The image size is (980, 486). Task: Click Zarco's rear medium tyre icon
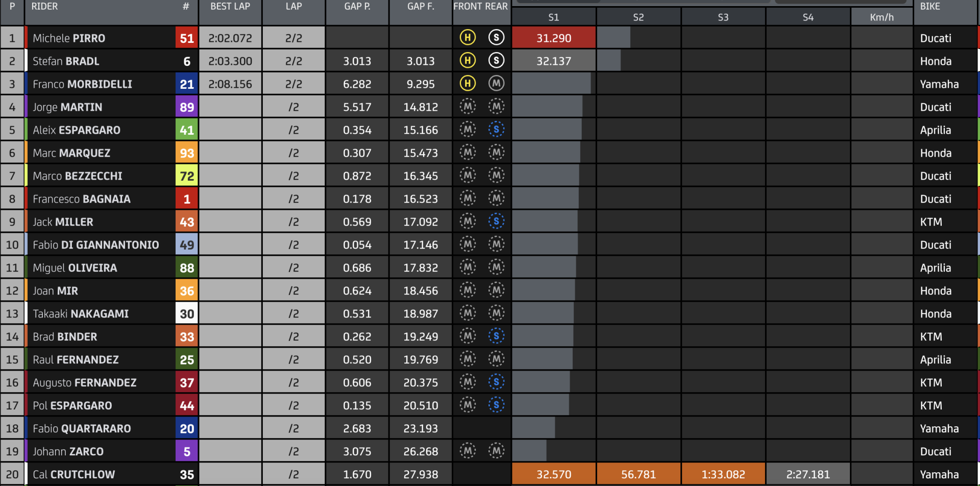coord(496,451)
